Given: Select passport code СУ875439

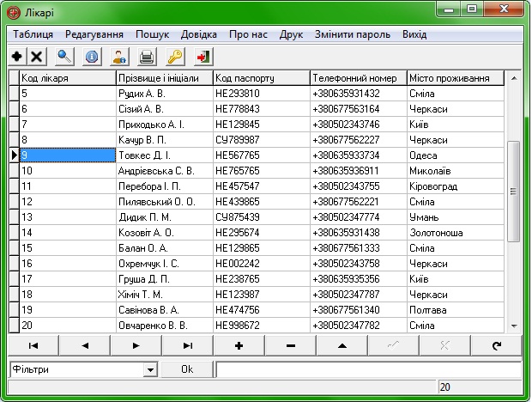Looking at the screenshot, I should tap(262, 217).
